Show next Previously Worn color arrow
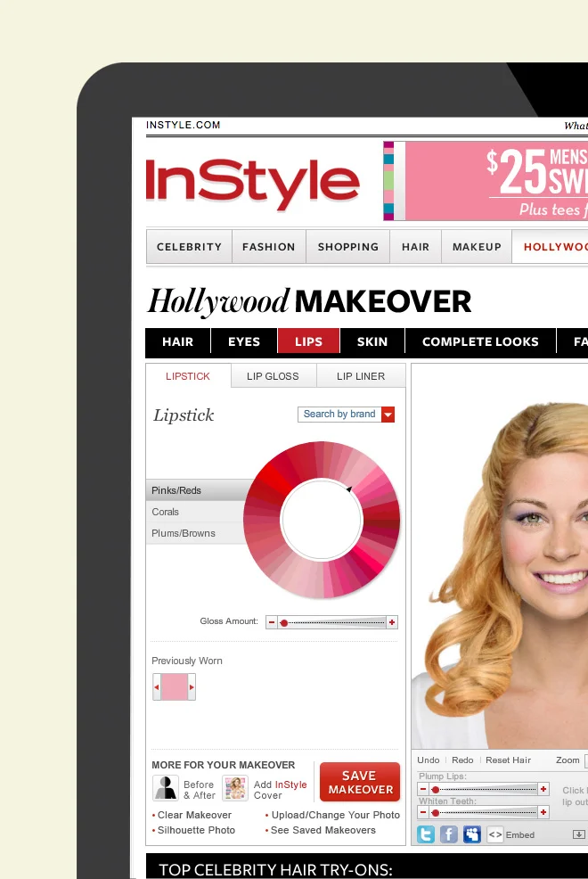 click(192, 686)
